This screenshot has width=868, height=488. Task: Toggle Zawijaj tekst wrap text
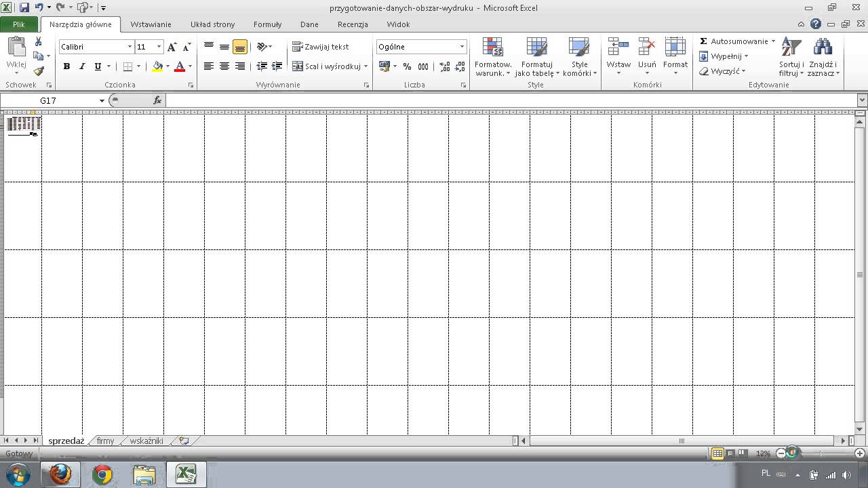321,47
